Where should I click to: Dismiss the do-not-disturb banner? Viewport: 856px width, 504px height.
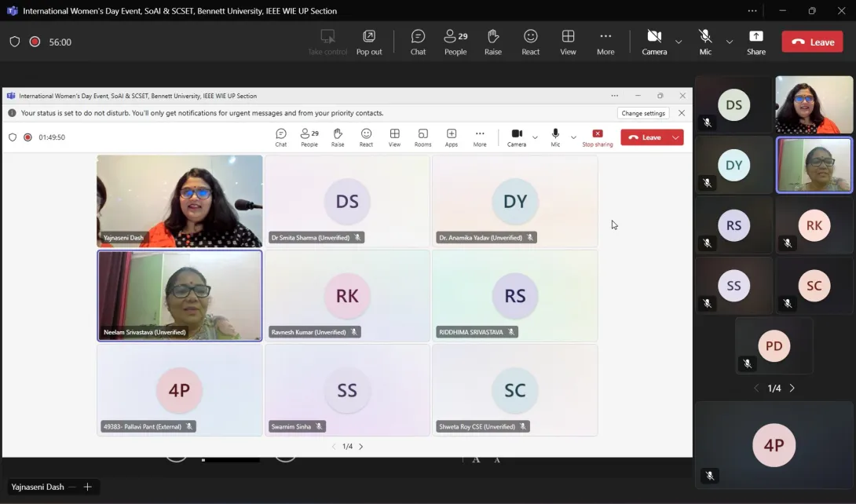point(682,113)
